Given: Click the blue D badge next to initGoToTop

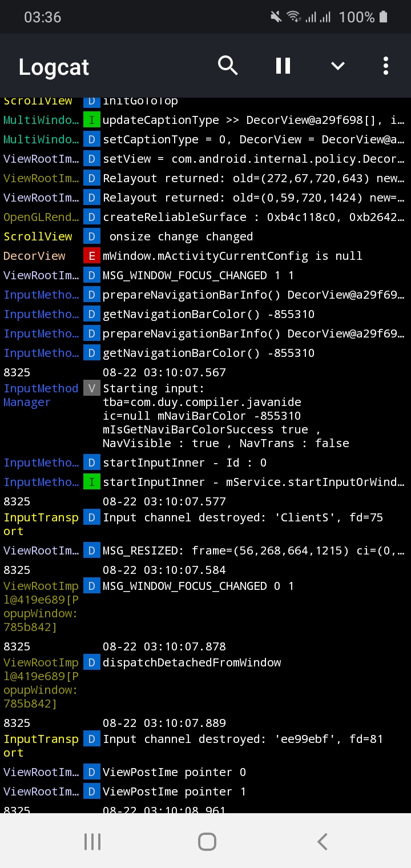Looking at the screenshot, I should click(91, 101).
